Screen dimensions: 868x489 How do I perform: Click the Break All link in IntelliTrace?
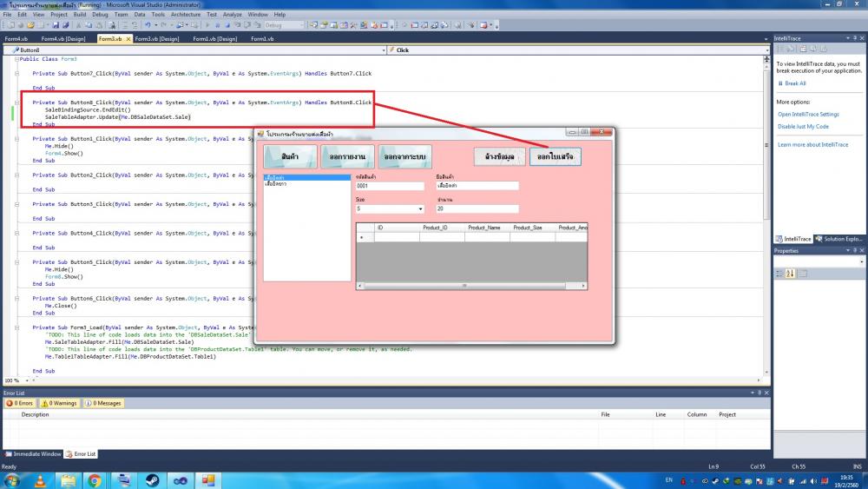click(795, 83)
